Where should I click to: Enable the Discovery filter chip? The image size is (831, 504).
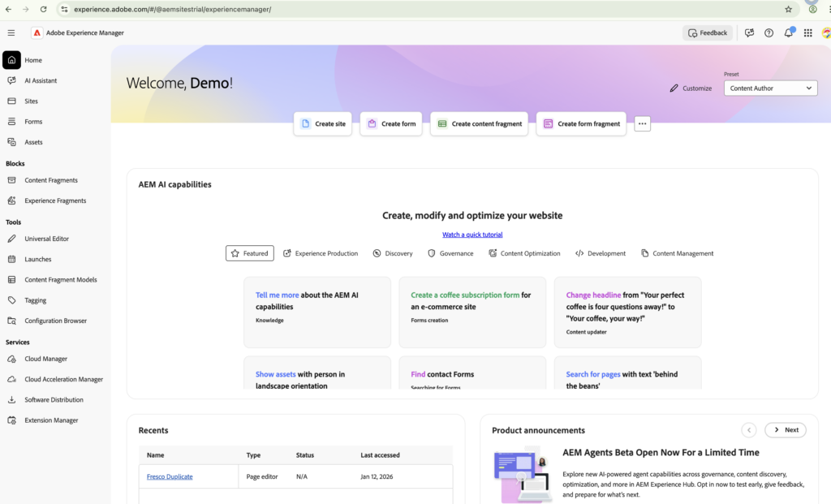[x=393, y=252]
